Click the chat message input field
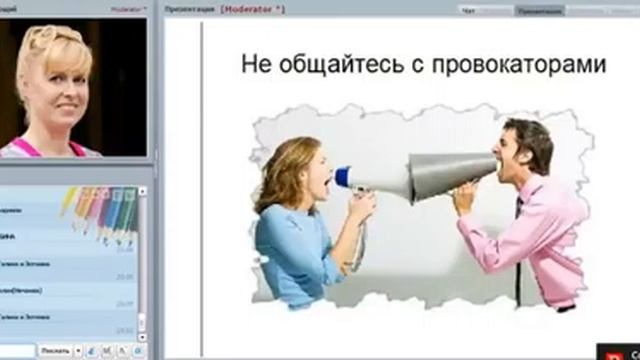This screenshot has height=360, width=640. [17, 351]
